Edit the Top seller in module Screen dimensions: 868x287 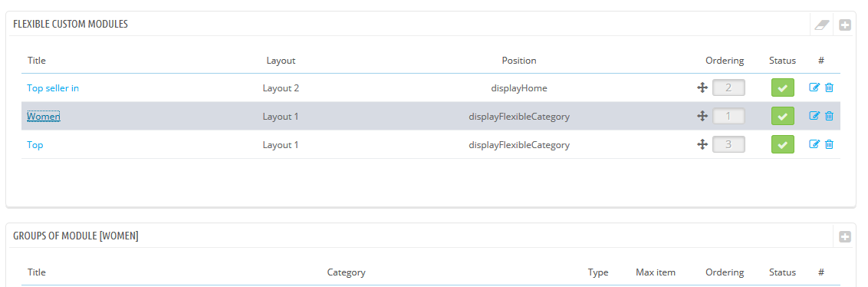coord(814,87)
